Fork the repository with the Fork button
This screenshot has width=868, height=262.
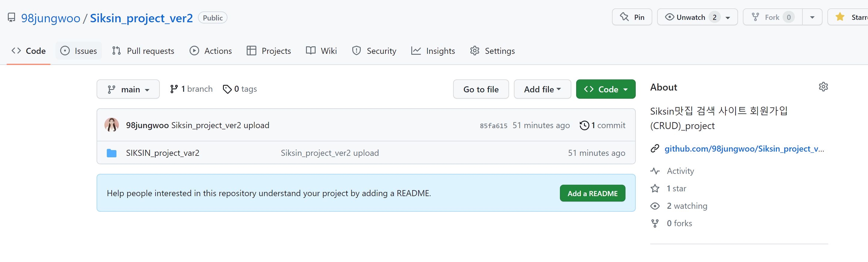tap(772, 17)
